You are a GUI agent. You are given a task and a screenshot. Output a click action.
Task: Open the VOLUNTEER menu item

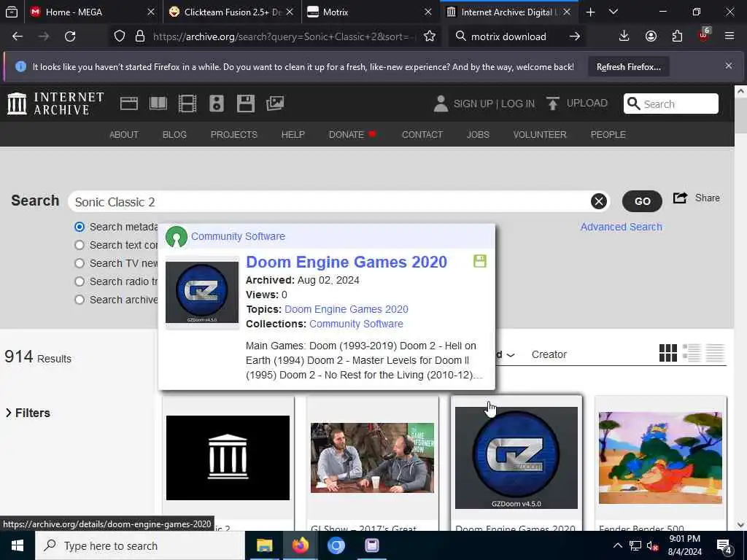(x=540, y=135)
